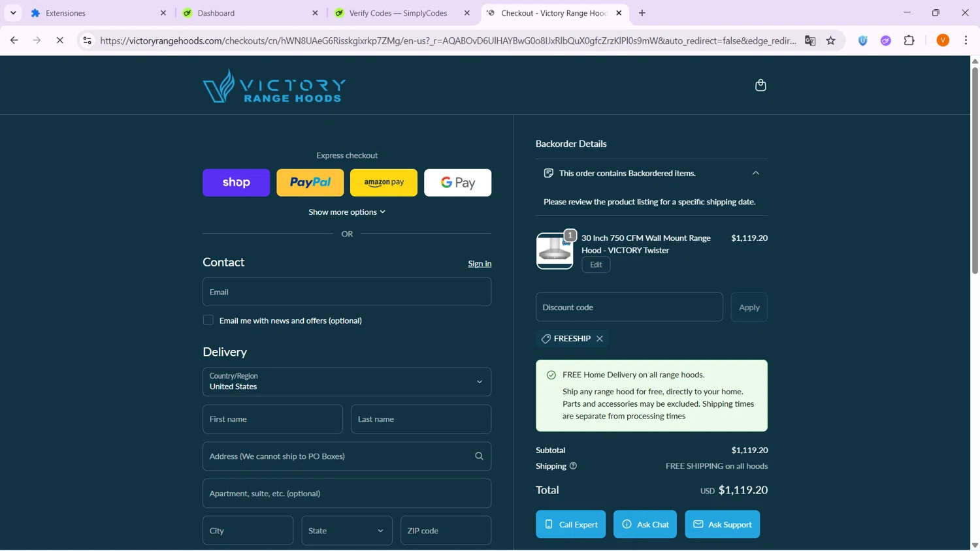980x551 pixels.
Task: Open the tab search dropdown arrow
Action: 13,13
